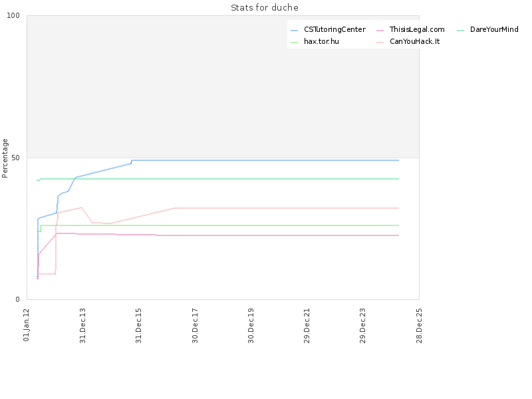Click the 01.Jan.12 x-axis date label
532x399 pixels.
(x=27, y=325)
